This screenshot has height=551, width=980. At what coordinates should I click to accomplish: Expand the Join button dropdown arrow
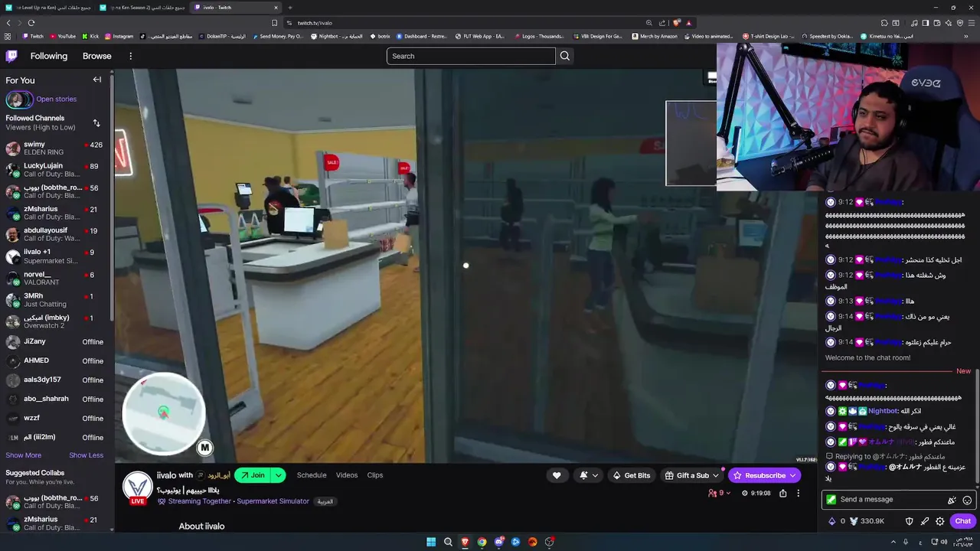pyautogui.click(x=278, y=475)
